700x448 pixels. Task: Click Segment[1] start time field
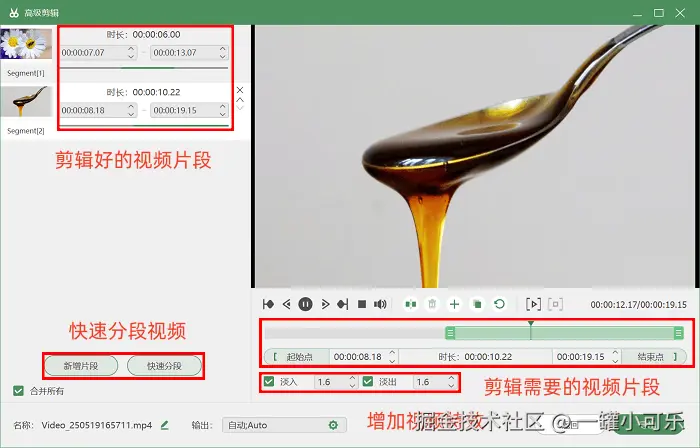click(98, 53)
